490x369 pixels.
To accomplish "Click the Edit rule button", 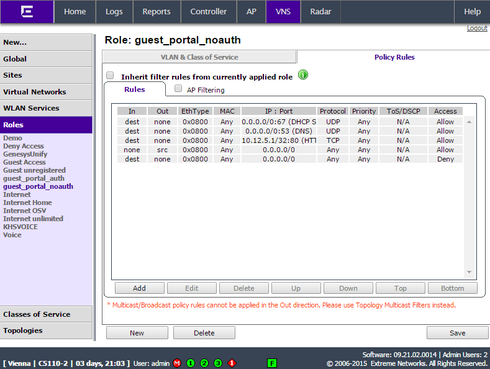I will [192, 288].
